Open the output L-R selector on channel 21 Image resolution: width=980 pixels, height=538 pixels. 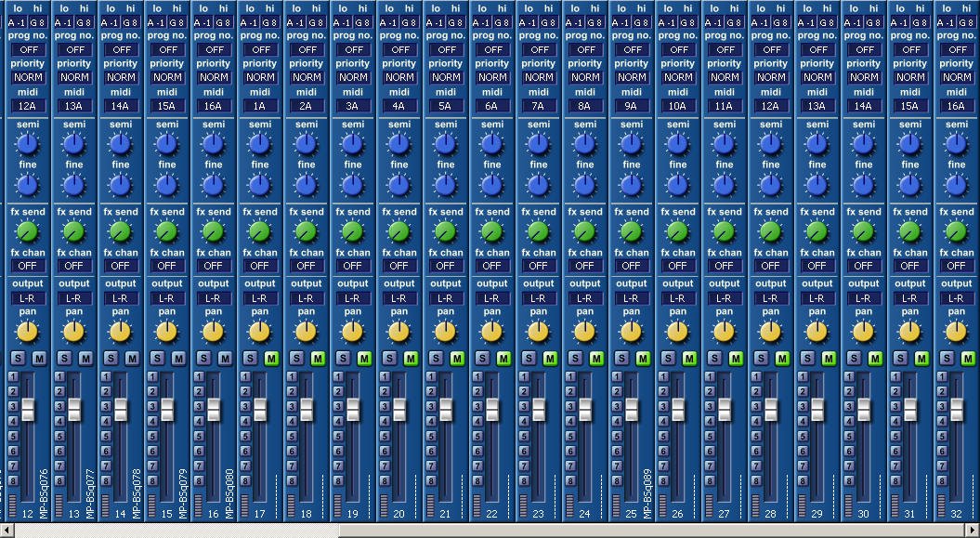click(x=446, y=298)
